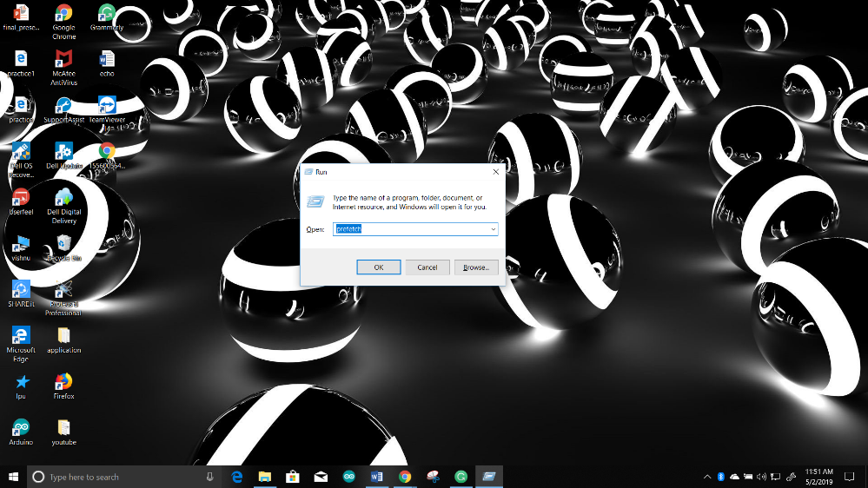Screen dimensions: 868x488
Task: Open Grammarly from the taskbar
Action: point(461,477)
